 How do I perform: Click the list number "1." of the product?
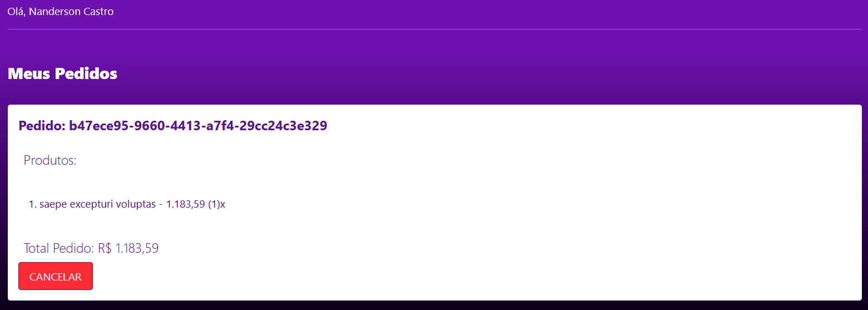point(32,204)
